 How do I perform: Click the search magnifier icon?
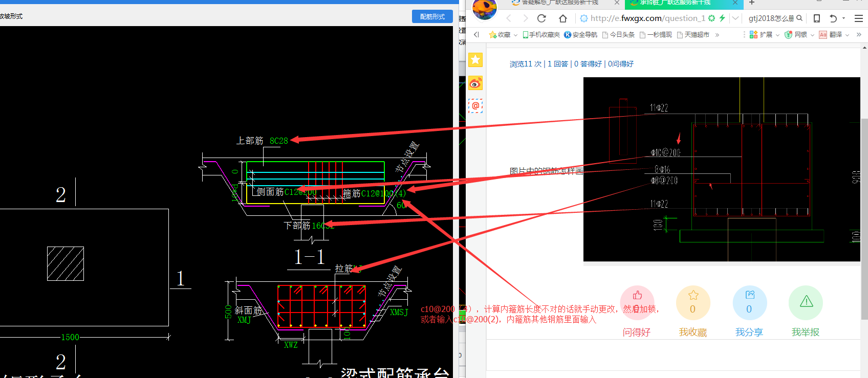(x=799, y=18)
